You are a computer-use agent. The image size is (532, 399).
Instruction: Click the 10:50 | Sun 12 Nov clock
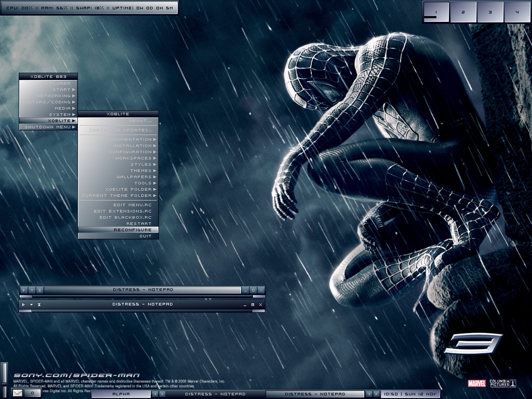(410, 394)
